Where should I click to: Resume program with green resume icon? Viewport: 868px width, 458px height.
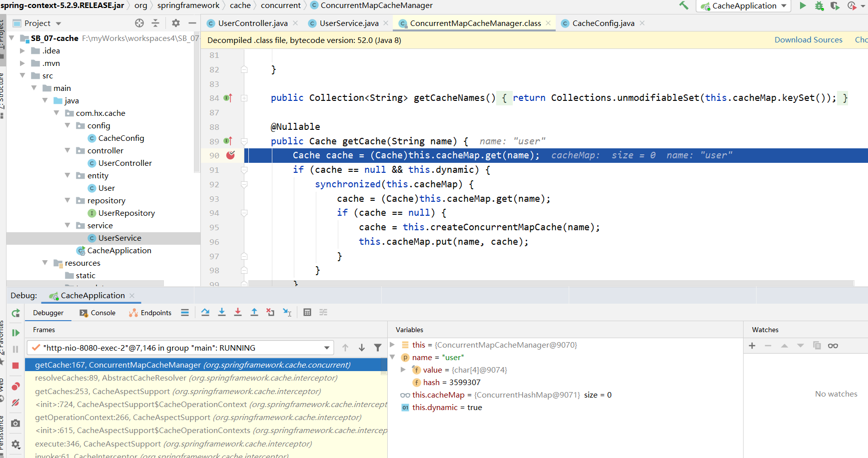click(x=15, y=333)
